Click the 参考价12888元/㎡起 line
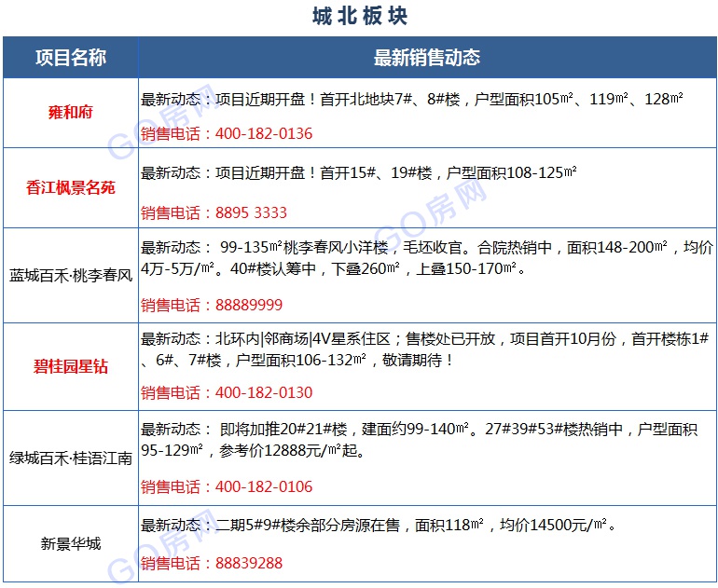 [x=253, y=450]
